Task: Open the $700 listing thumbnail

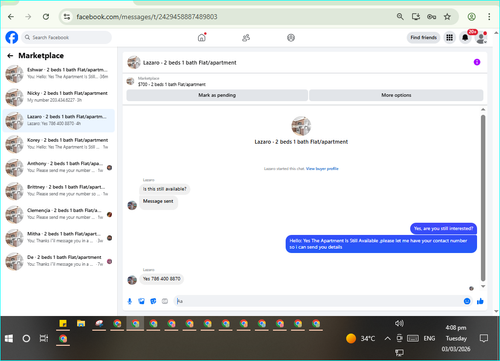Action: click(x=130, y=81)
